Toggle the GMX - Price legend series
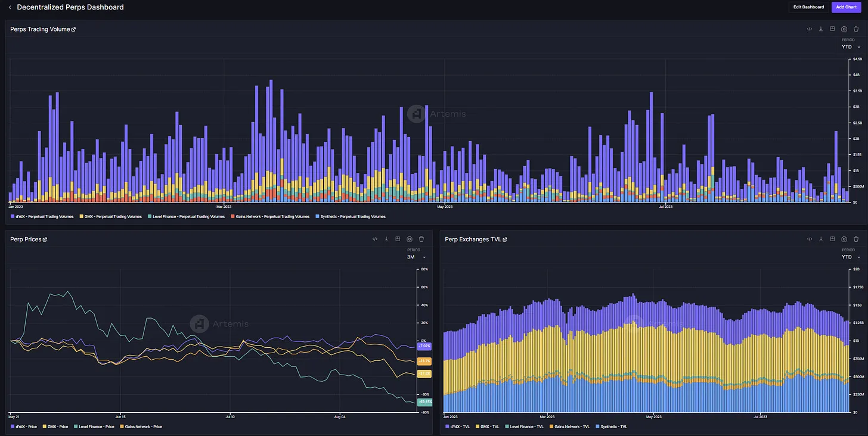Image resolution: width=868 pixels, height=436 pixels. point(56,426)
